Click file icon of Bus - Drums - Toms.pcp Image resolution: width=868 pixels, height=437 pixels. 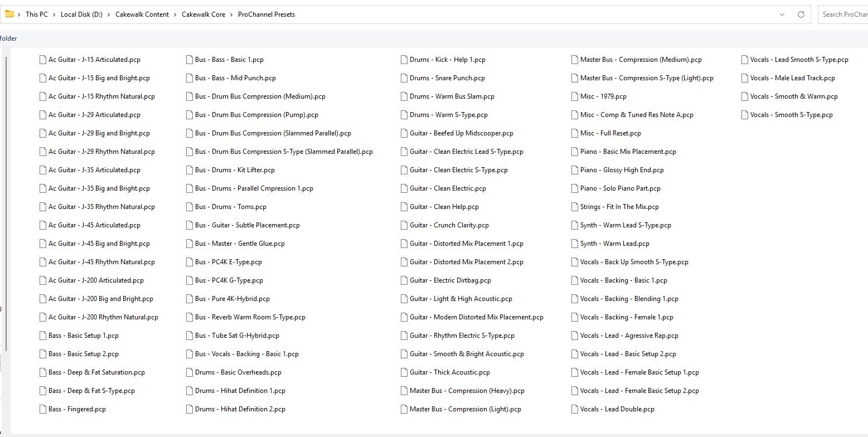click(x=190, y=207)
